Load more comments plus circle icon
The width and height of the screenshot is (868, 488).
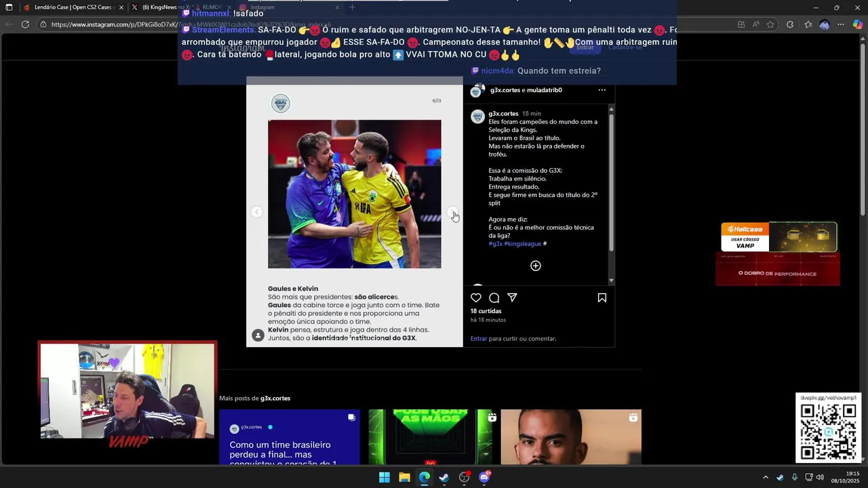pyautogui.click(x=536, y=266)
